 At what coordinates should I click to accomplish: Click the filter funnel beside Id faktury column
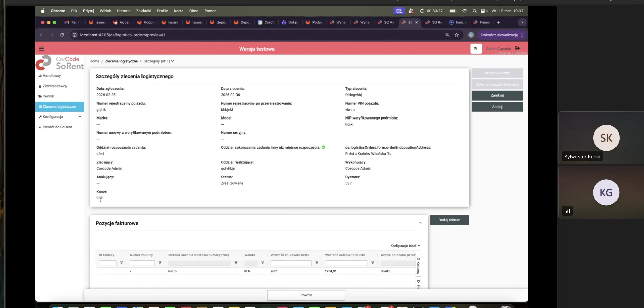tap(121, 263)
